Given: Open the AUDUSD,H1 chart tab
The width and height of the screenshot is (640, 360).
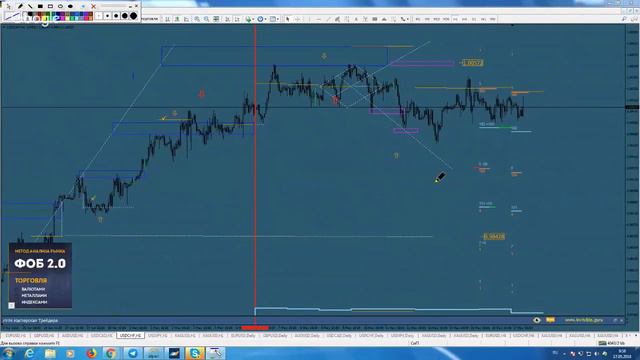Looking at the screenshot, I should (x=72, y=336).
